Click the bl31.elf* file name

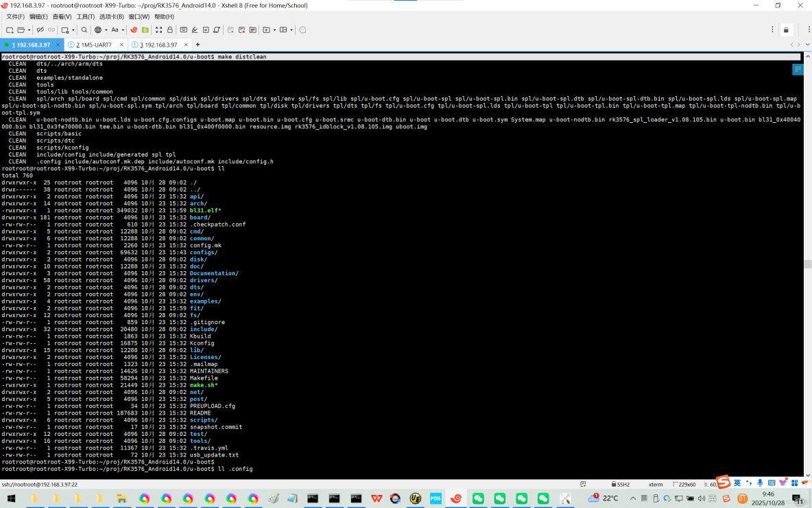(x=205, y=211)
